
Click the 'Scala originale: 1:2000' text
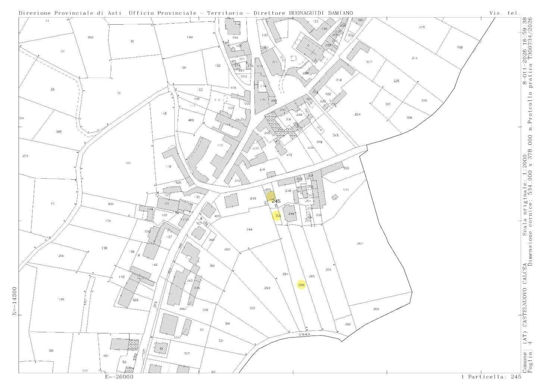point(525,195)
